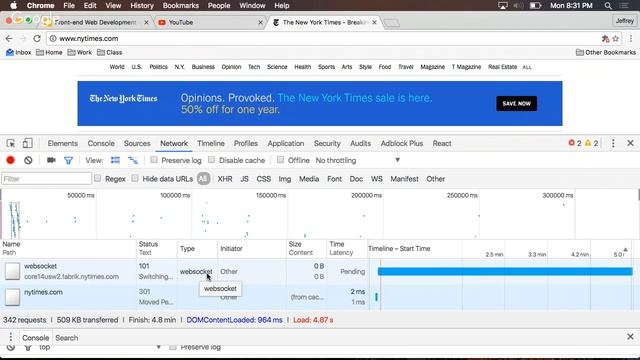Toggle the filter funnel icon
Image resolution: width=640 pixels, height=360 pixels.
68,160
